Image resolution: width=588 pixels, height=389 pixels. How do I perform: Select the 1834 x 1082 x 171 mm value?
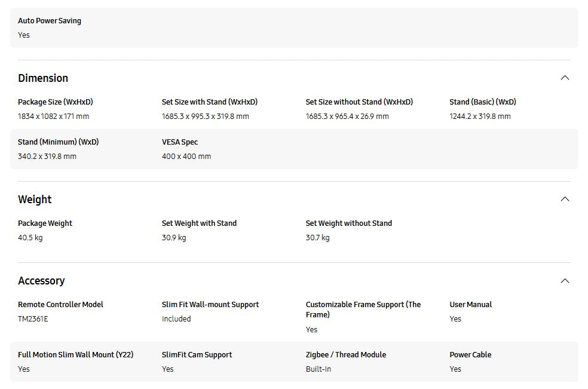click(x=53, y=117)
